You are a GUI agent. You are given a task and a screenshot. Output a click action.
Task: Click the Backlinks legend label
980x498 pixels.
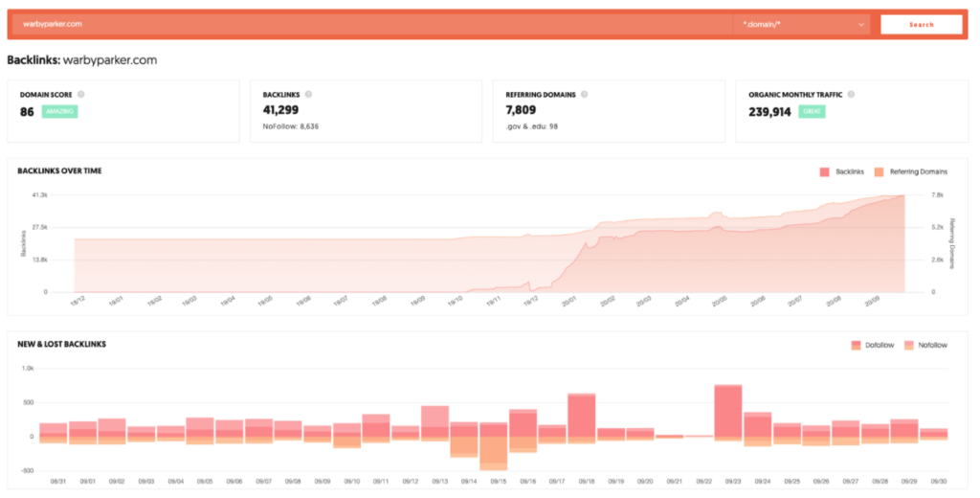click(x=850, y=172)
